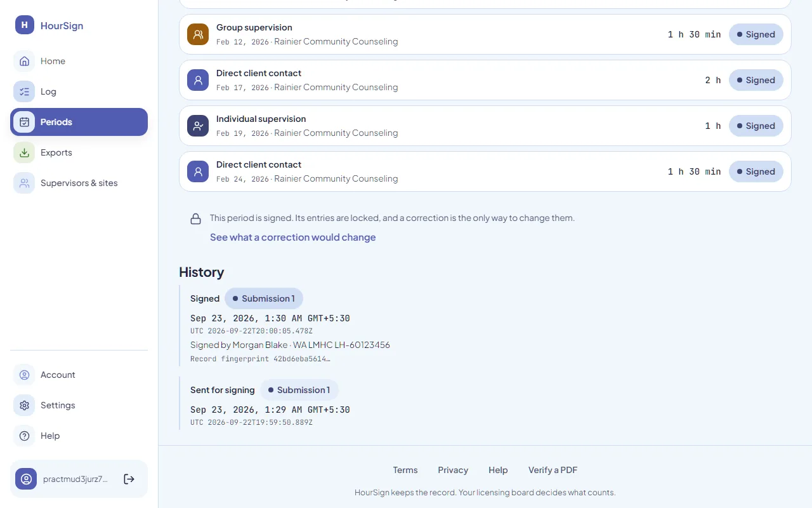Click the Individual supervision entry icon

click(198, 126)
